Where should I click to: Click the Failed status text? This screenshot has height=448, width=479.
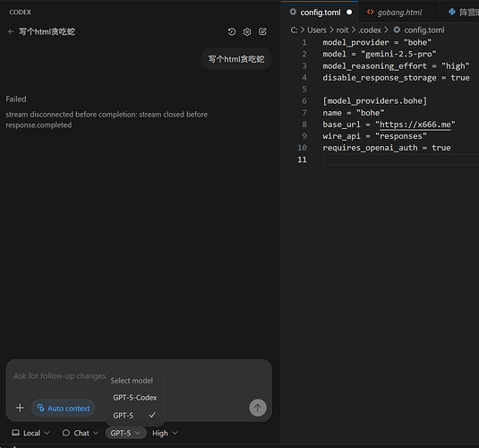tap(16, 99)
